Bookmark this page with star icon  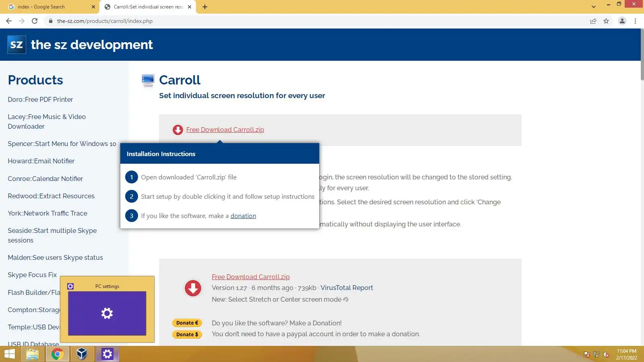(606, 21)
